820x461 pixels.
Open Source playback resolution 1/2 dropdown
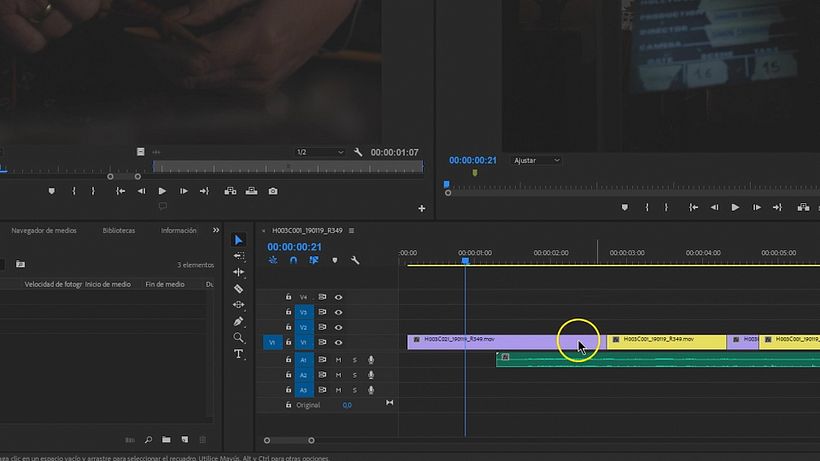(320, 152)
